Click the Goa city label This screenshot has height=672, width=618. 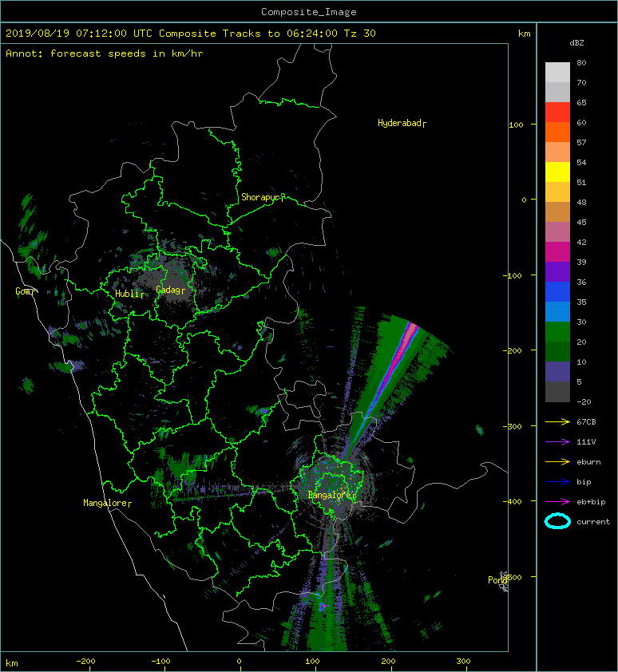point(26,291)
